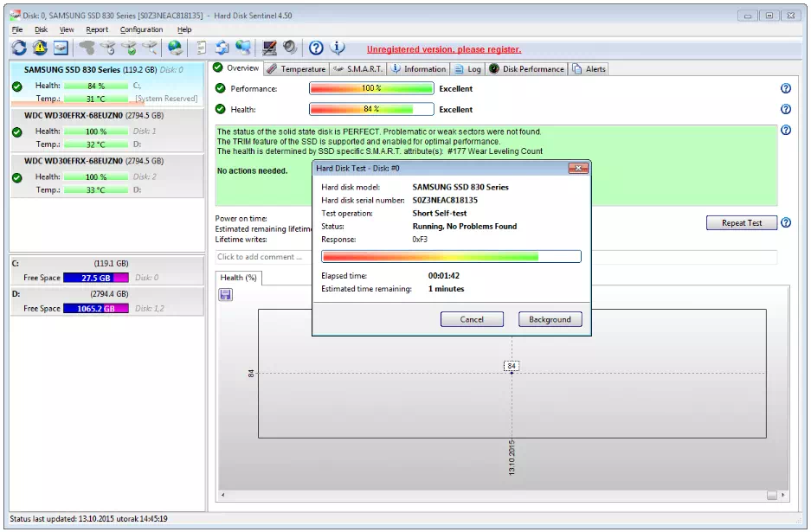
Task: Click the question mark help toolbar icon
Action: [x=316, y=48]
